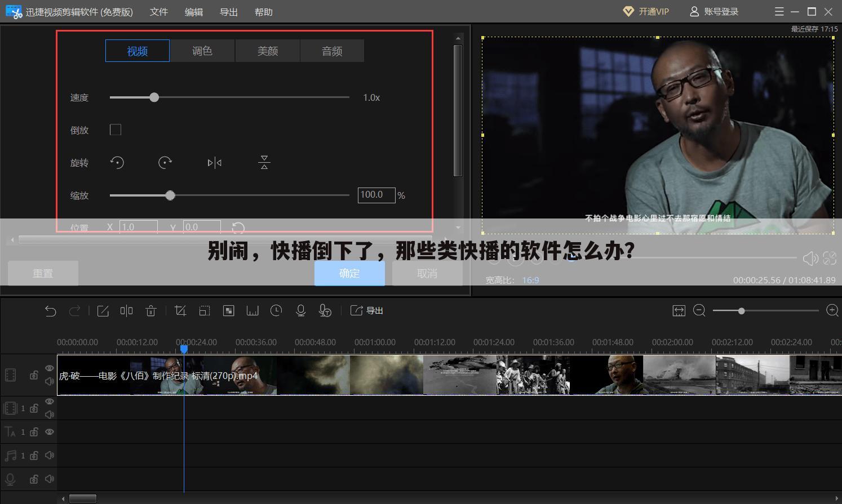Screen dimensions: 842x504
Task: Fit timeline to window width icon
Action: coord(679,311)
